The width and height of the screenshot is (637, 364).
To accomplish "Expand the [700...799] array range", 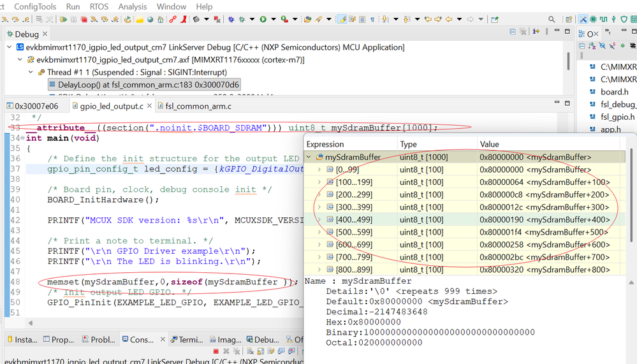I will 319,257.
